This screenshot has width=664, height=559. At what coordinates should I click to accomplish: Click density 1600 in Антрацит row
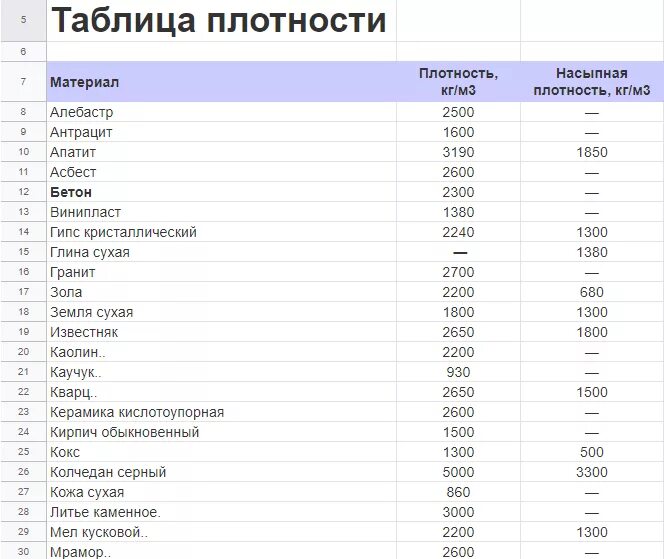point(458,132)
